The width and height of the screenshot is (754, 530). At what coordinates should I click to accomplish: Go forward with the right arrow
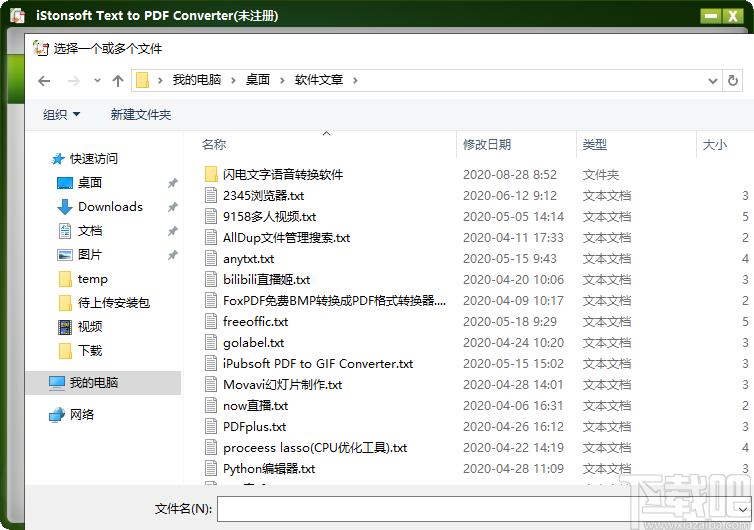click(74, 81)
